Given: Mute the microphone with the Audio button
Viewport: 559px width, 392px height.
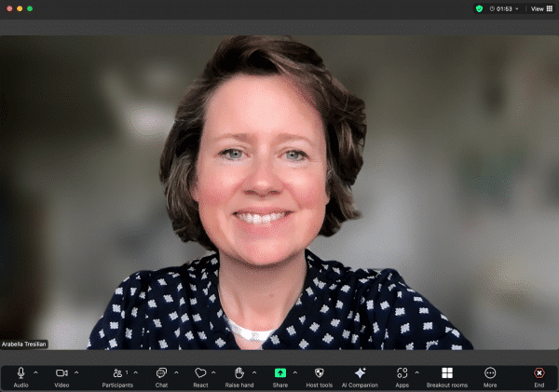Looking at the screenshot, I should point(20,373).
